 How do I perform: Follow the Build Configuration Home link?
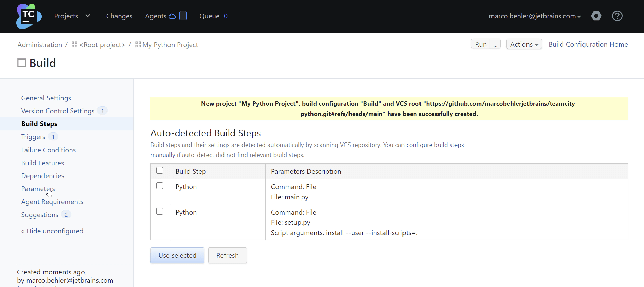point(588,44)
